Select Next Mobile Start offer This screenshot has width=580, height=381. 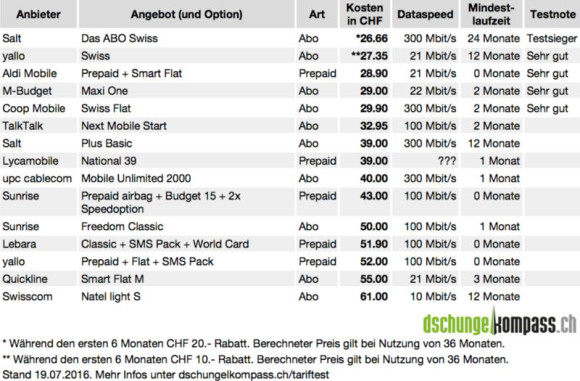pyautogui.click(x=124, y=126)
